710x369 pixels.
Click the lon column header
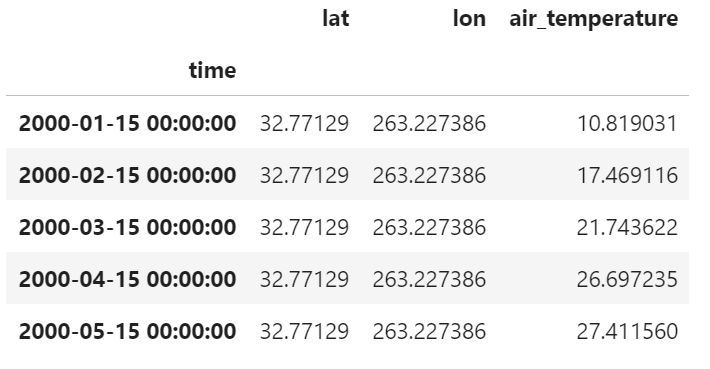469,19
